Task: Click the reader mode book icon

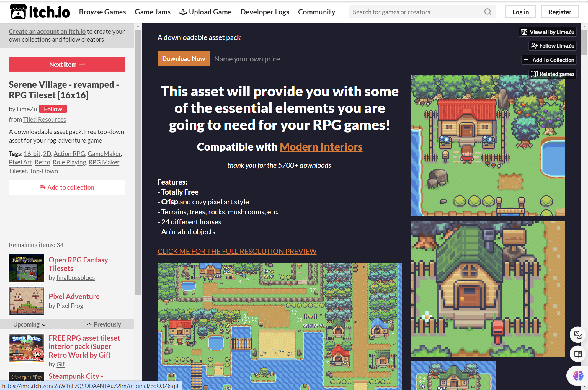Action: click(578, 354)
